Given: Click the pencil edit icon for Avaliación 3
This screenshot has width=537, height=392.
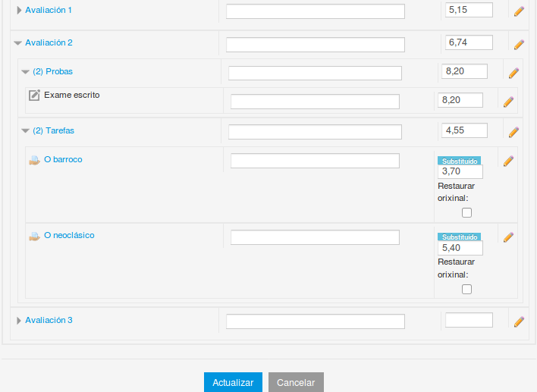Looking at the screenshot, I should (x=519, y=321).
